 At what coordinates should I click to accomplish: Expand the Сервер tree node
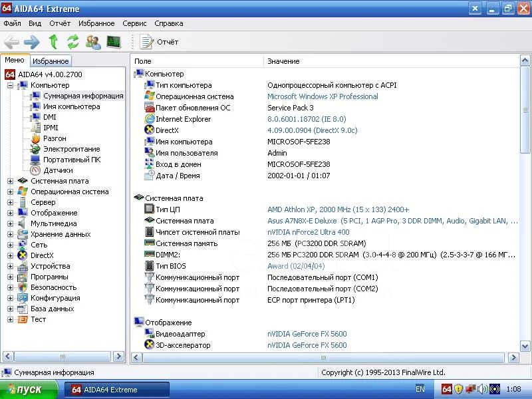click(x=11, y=203)
